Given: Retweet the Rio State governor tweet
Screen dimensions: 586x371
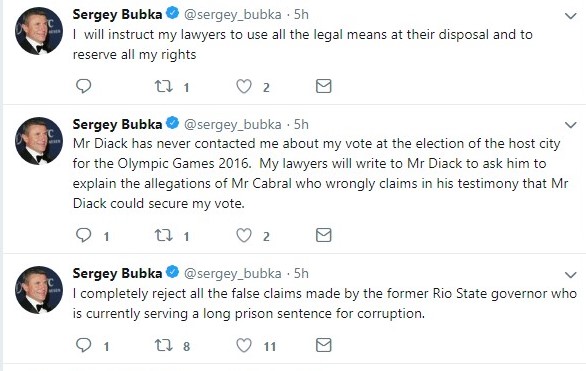Looking at the screenshot, I should pos(164,345).
